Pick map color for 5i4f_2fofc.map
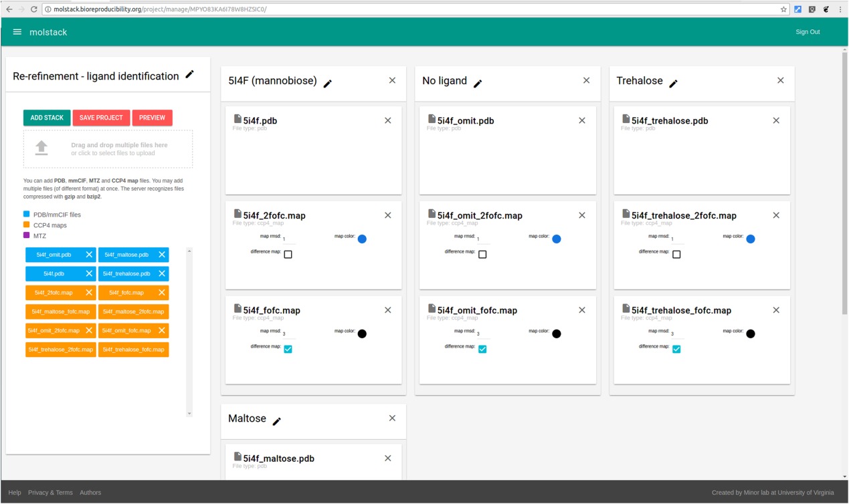Image resolution: width=849 pixels, height=504 pixels. click(362, 239)
